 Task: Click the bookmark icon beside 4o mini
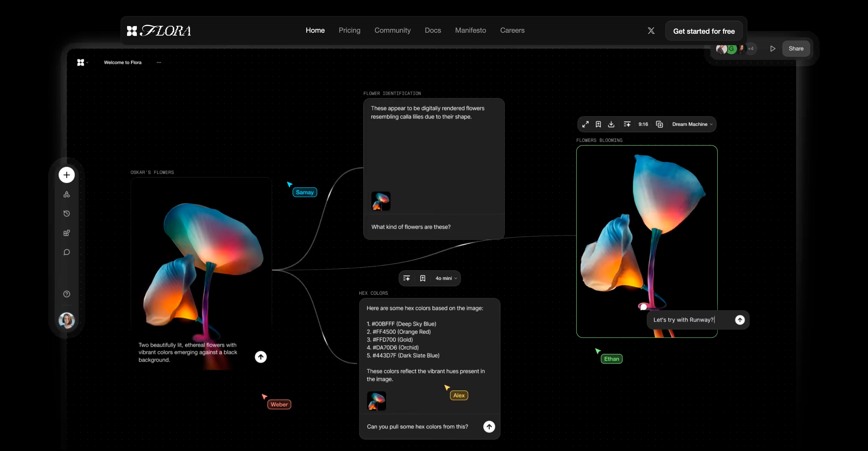pyautogui.click(x=422, y=278)
